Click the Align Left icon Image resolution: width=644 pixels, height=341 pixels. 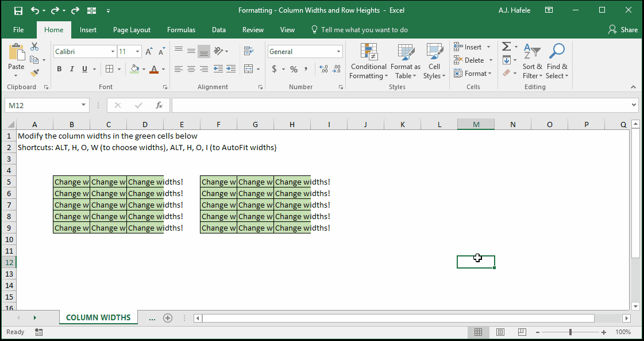pyautogui.click(x=178, y=68)
